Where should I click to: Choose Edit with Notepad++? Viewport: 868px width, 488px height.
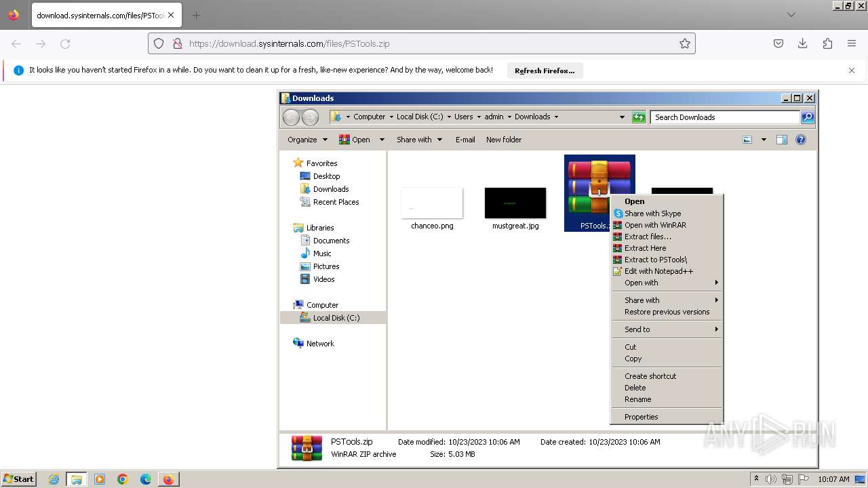coord(667,271)
